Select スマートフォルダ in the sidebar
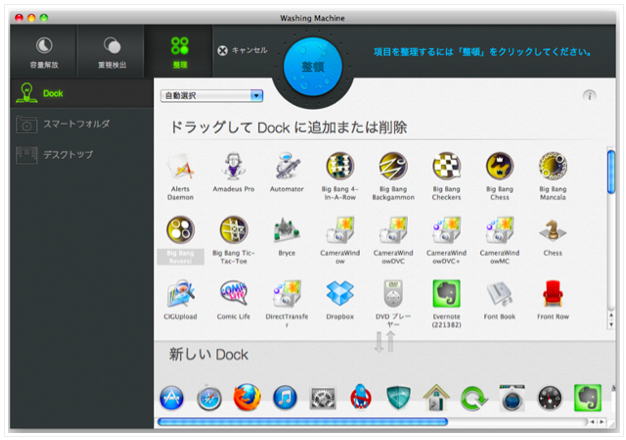The image size is (626, 440). click(x=82, y=124)
